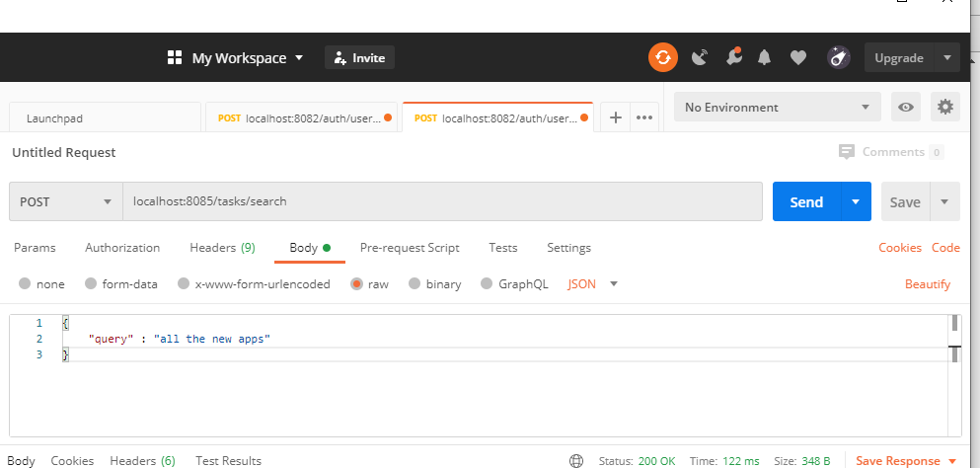980x468 pixels.
Task: Open the user avatar planet icon
Action: pyautogui.click(x=839, y=57)
